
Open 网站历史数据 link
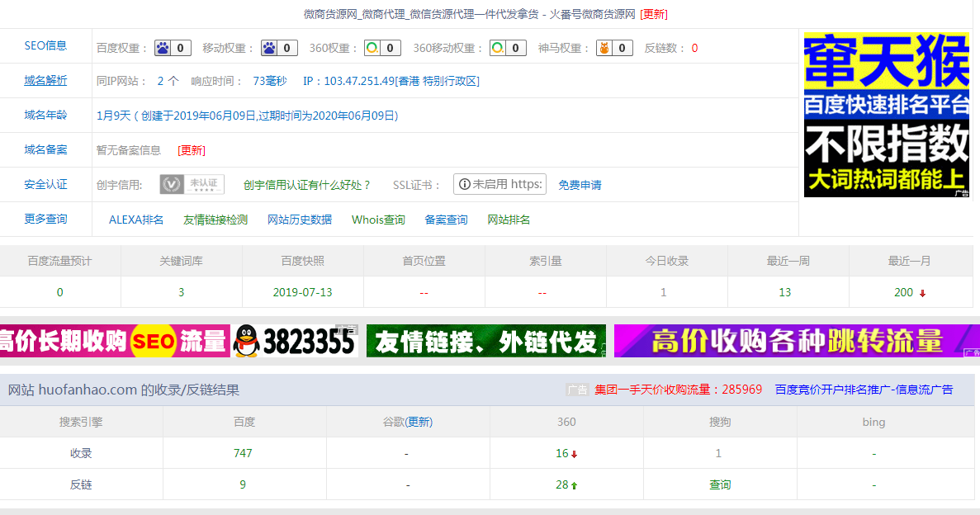[300, 220]
